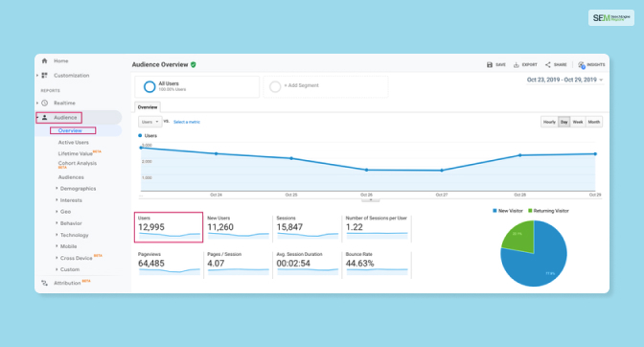Click the green Returning Visitor legend swatch
The image size is (644, 347).
[530, 211]
